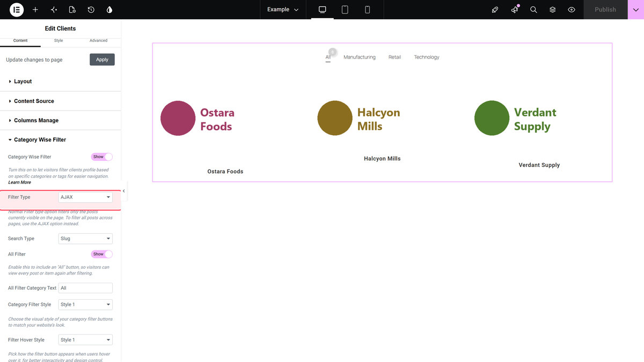Click the eye Preview Changes icon

click(572, 10)
